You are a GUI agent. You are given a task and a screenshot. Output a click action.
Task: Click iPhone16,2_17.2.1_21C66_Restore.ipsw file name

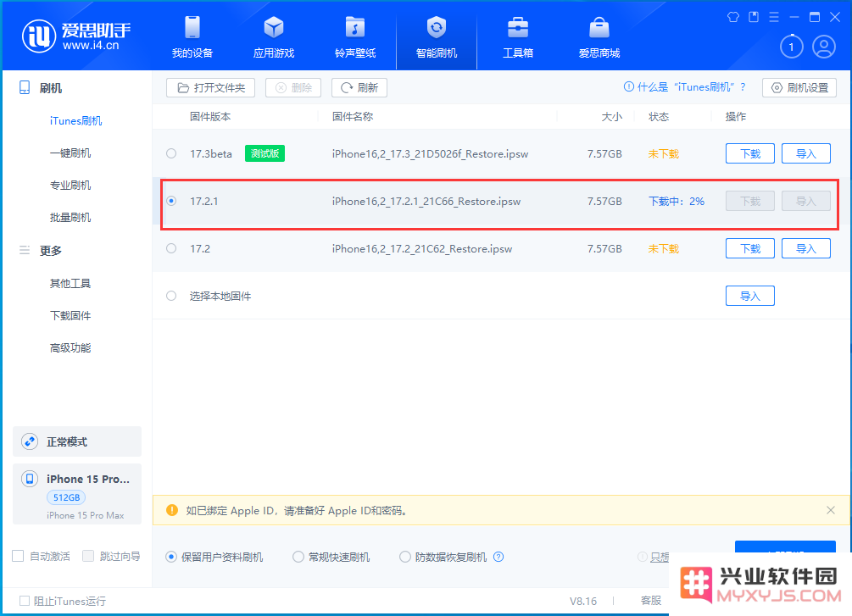pos(426,201)
